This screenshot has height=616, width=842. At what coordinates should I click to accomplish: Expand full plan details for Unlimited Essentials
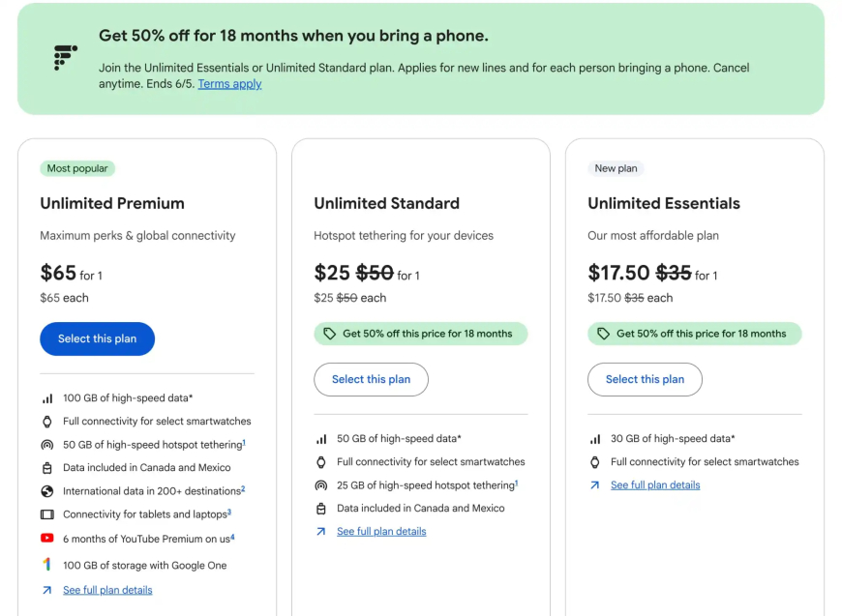point(655,485)
